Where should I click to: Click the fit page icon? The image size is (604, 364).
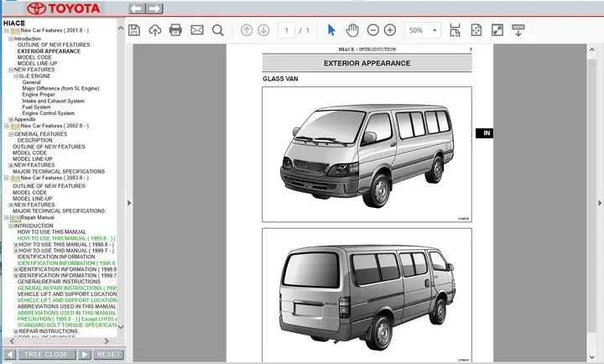point(476,30)
